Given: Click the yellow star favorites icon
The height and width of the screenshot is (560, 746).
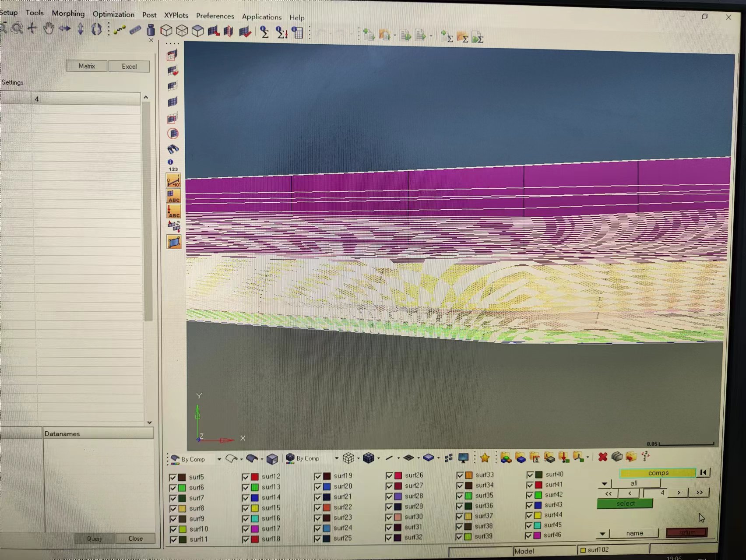Looking at the screenshot, I should [x=485, y=458].
